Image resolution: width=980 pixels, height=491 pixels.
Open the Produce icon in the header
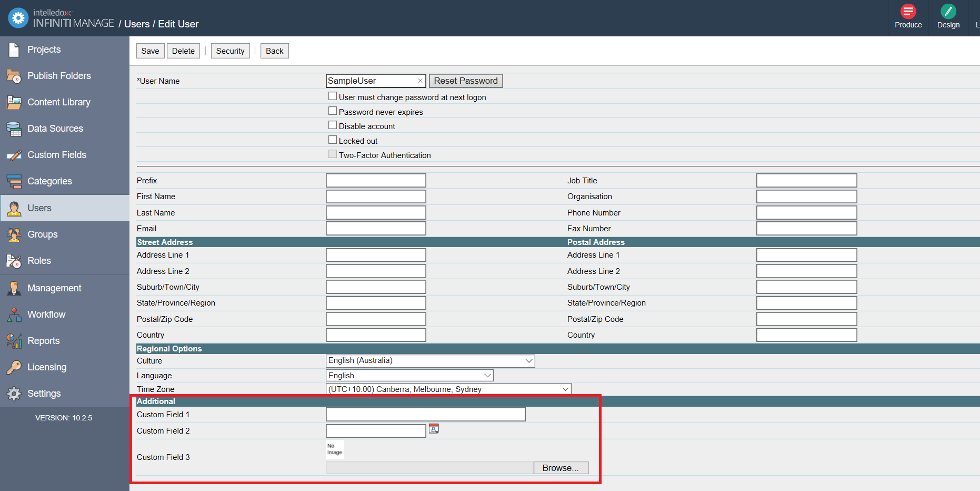pyautogui.click(x=908, y=11)
